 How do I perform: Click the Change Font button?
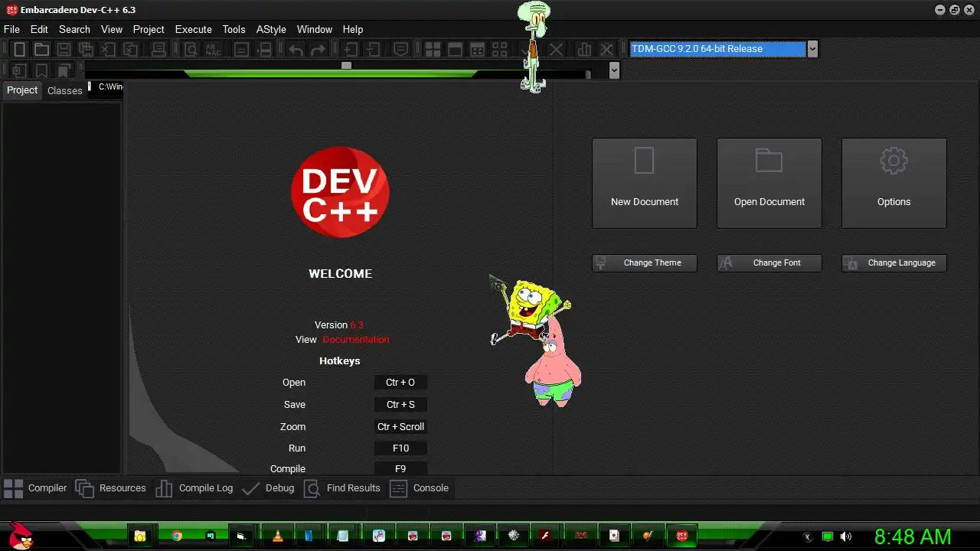(x=769, y=263)
